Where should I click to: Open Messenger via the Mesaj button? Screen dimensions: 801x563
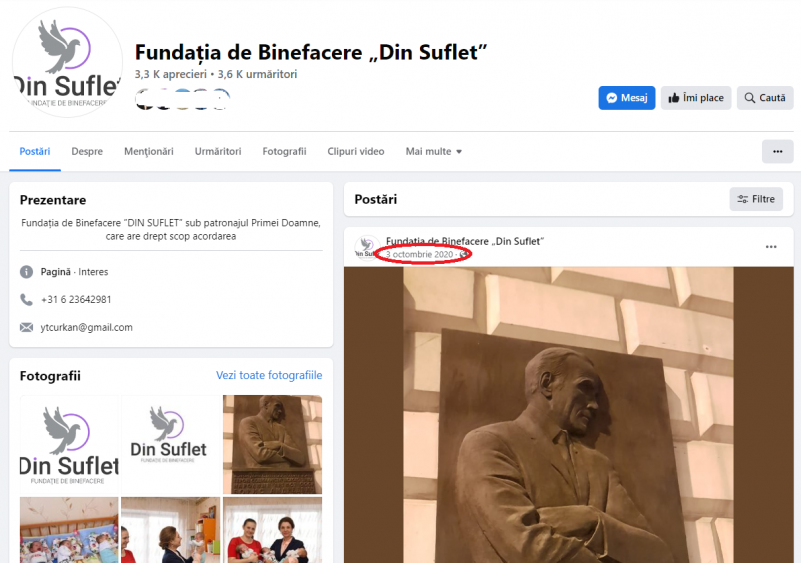[626, 98]
